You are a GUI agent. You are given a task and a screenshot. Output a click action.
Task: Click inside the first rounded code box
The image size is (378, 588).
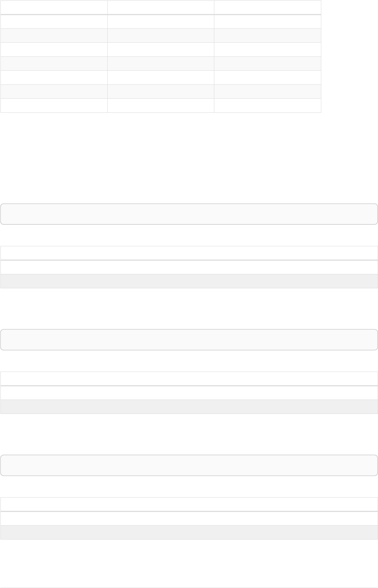click(189, 214)
